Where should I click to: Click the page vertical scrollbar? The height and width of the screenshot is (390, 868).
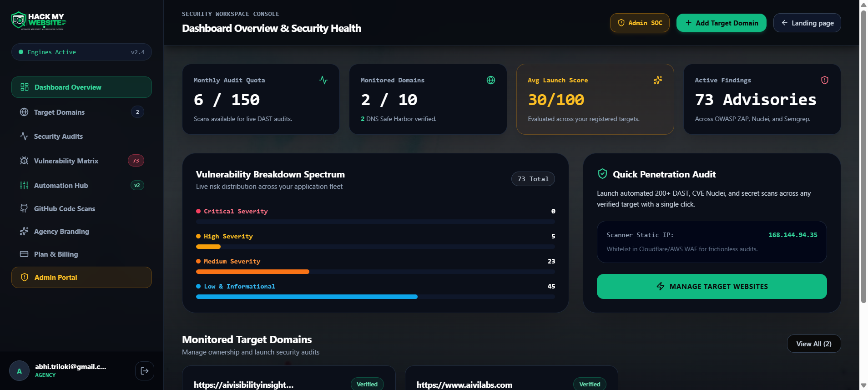pos(863,156)
